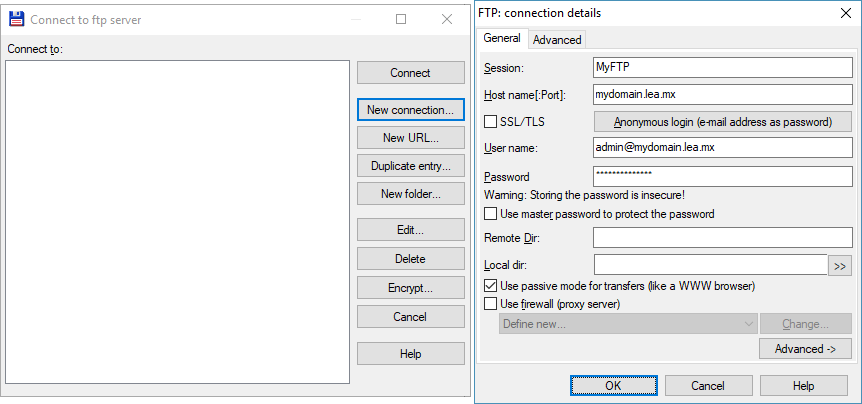Switch to the Advanced tab
The height and width of the screenshot is (404, 862).
[x=557, y=40]
